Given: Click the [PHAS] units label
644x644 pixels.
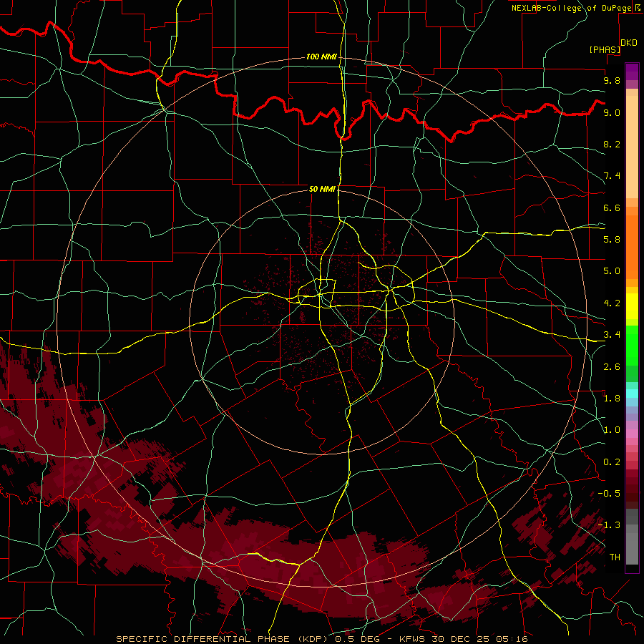Looking at the screenshot, I should [605, 49].
